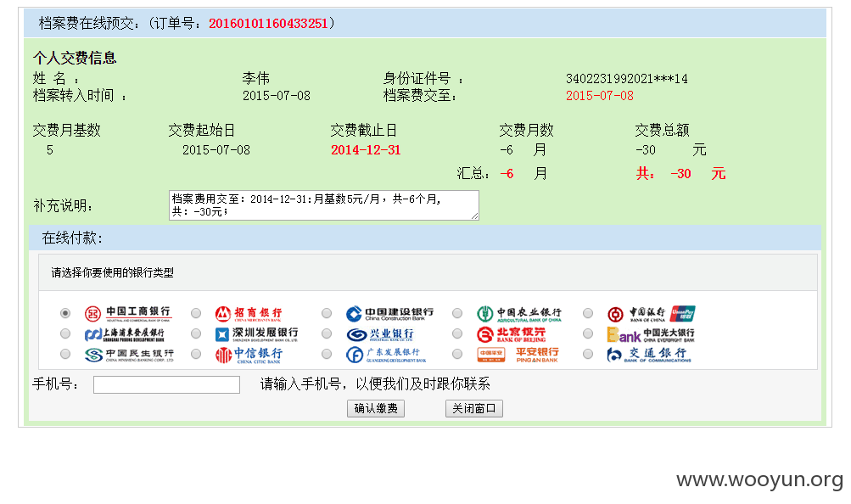Focus the 手机号 input field

tap(166, 384)
